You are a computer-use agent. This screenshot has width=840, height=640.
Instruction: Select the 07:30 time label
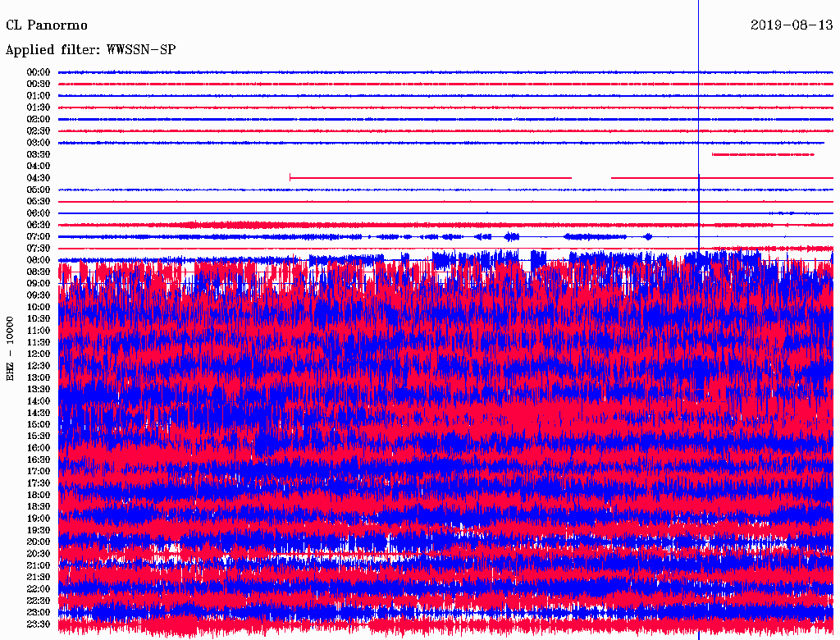coord(39,249)
